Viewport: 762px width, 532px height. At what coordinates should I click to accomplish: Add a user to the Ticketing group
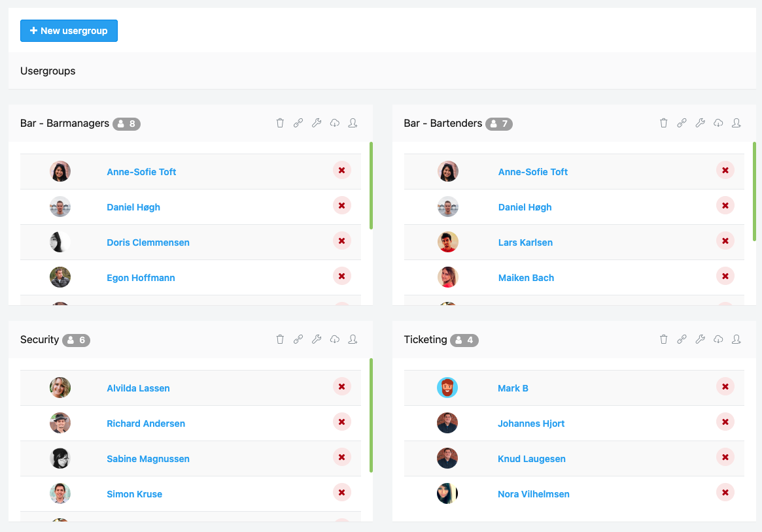pos(736,339)
